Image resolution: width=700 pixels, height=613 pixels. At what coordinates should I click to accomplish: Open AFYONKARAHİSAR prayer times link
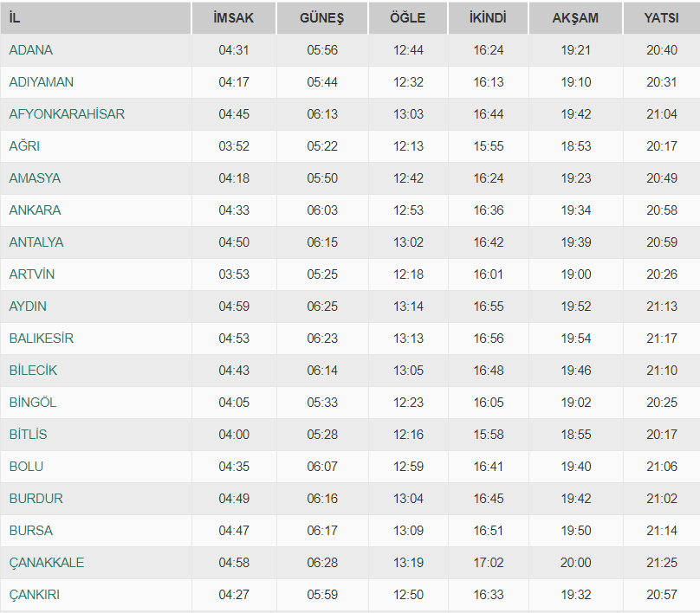[x=67, y=114]
